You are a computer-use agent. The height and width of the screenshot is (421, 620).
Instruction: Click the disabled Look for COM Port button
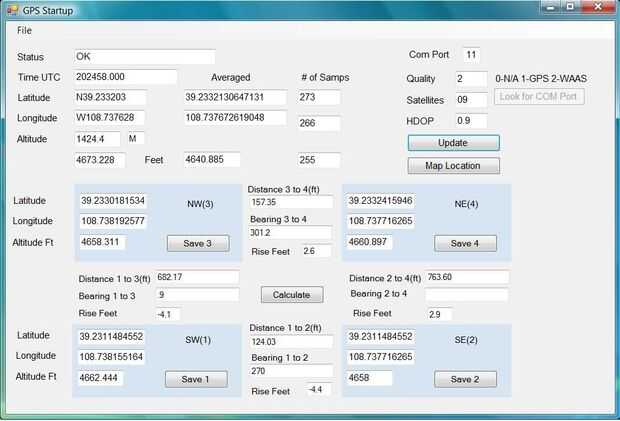[x=539, y=96]
